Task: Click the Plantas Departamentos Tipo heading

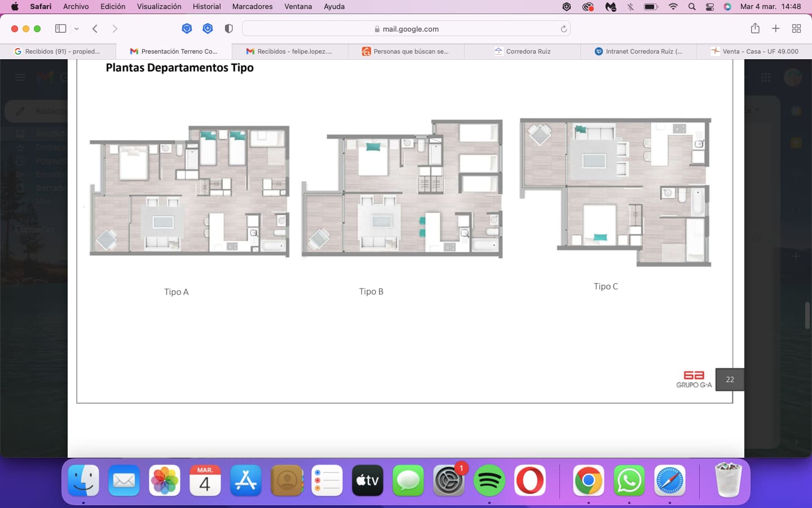Action: point(180,68)
